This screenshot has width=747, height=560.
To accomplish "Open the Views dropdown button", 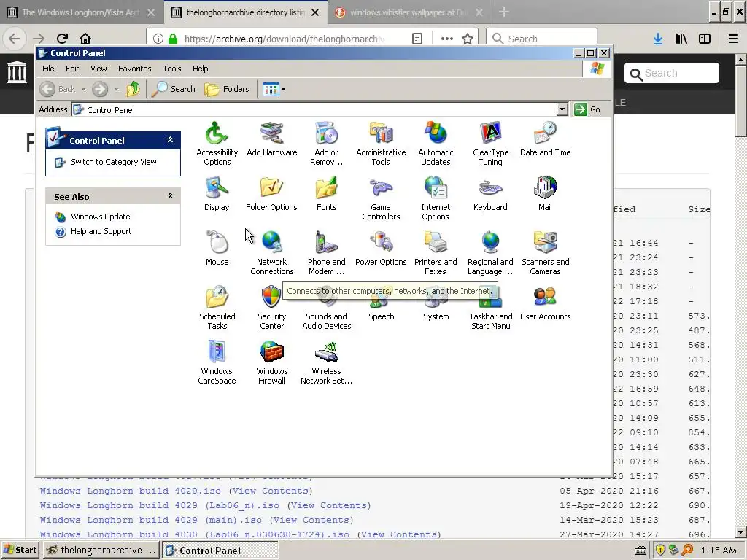I will click(x=274, y=88).
